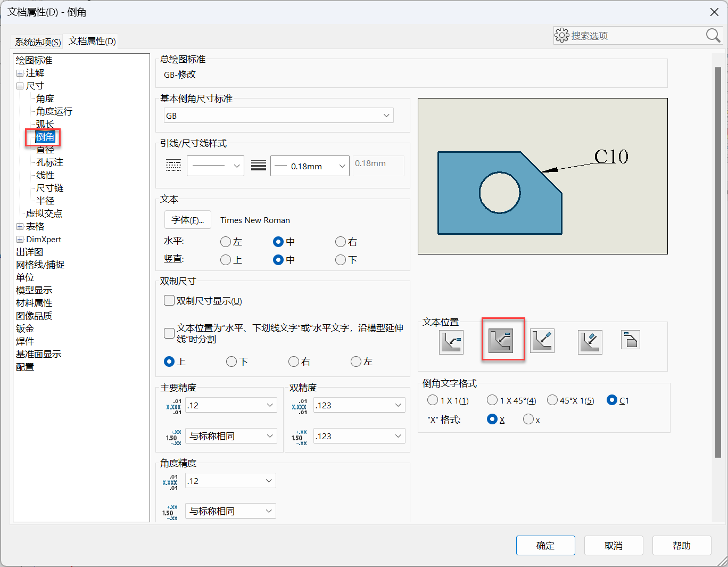
Task: Click the search magnifier icon
Action: 713,36
